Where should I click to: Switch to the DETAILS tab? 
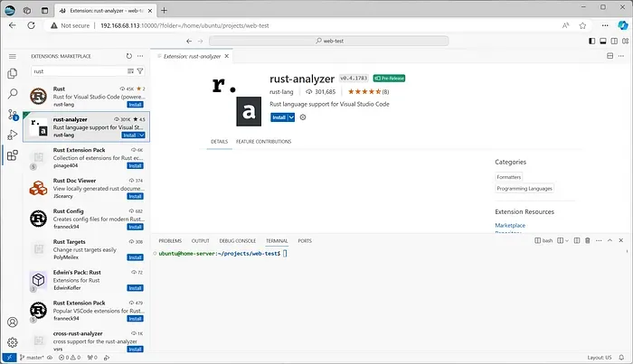pyautogui.click(x=219, y=142)
